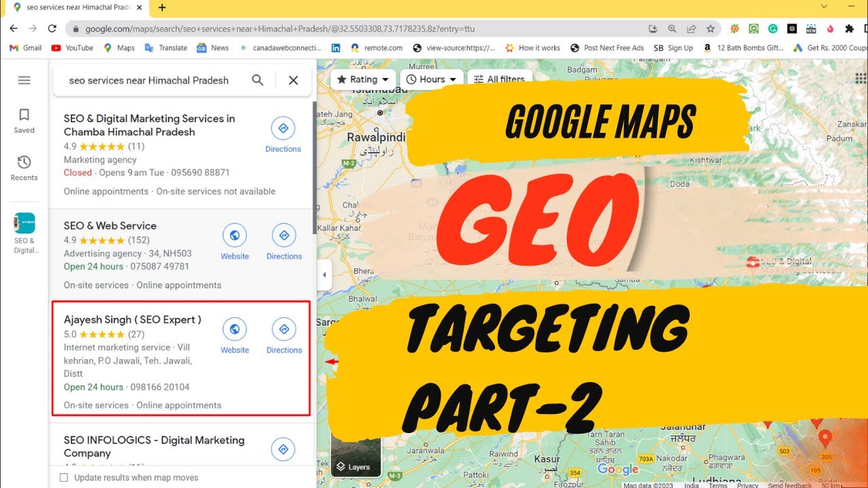Click the magnifier search icon in Maps search box
This screenshot has width=868, height=488.
[258, 80]
